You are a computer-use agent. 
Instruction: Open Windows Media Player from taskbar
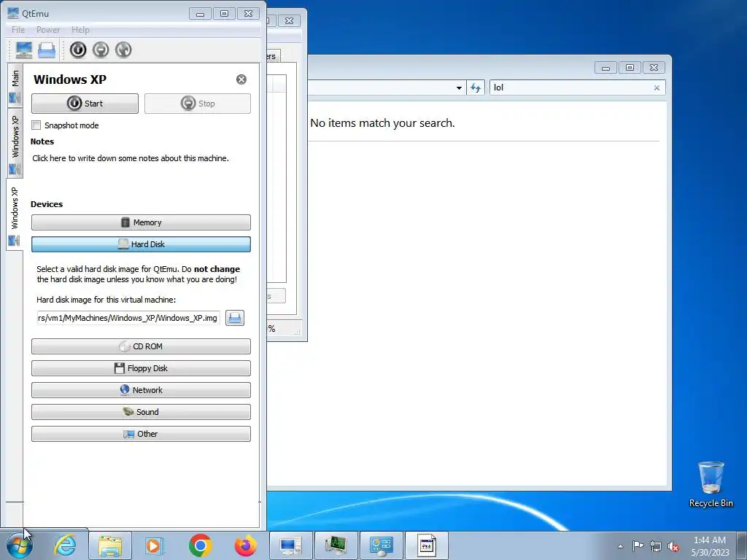point(154,545)
